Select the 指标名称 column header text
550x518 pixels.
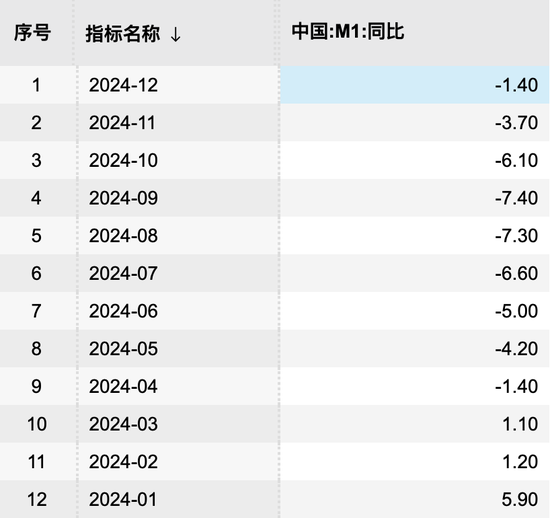click(123, 34)
